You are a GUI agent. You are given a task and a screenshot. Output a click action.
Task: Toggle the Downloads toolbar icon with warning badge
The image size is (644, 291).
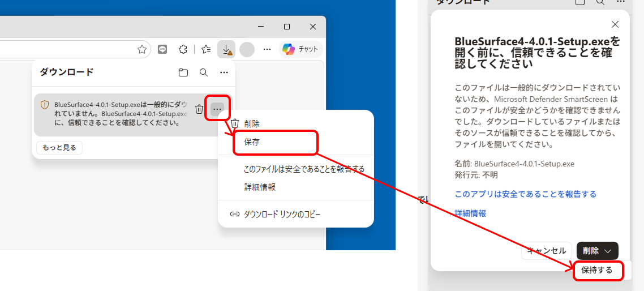pyautogui.click(x=226, y=50)
